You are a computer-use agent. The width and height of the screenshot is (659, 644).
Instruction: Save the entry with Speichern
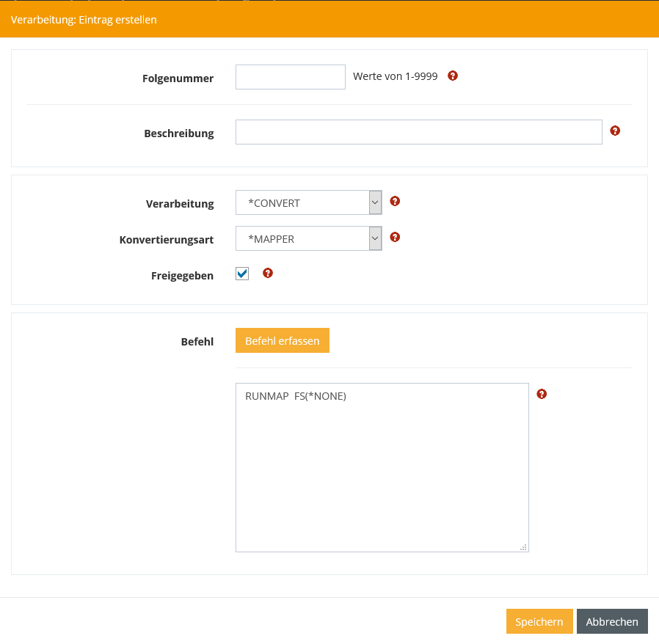point(539,621)
